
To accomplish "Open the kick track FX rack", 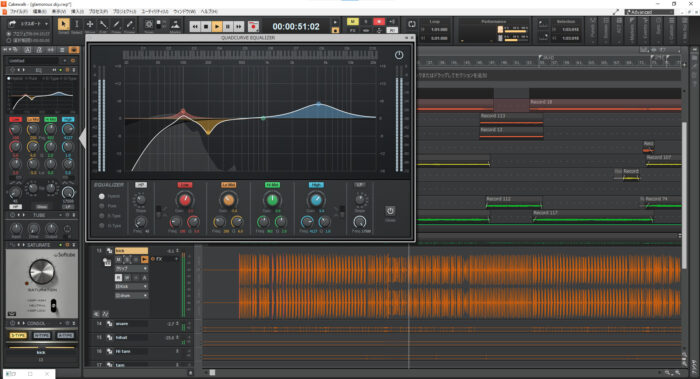I will coord(158,259).
